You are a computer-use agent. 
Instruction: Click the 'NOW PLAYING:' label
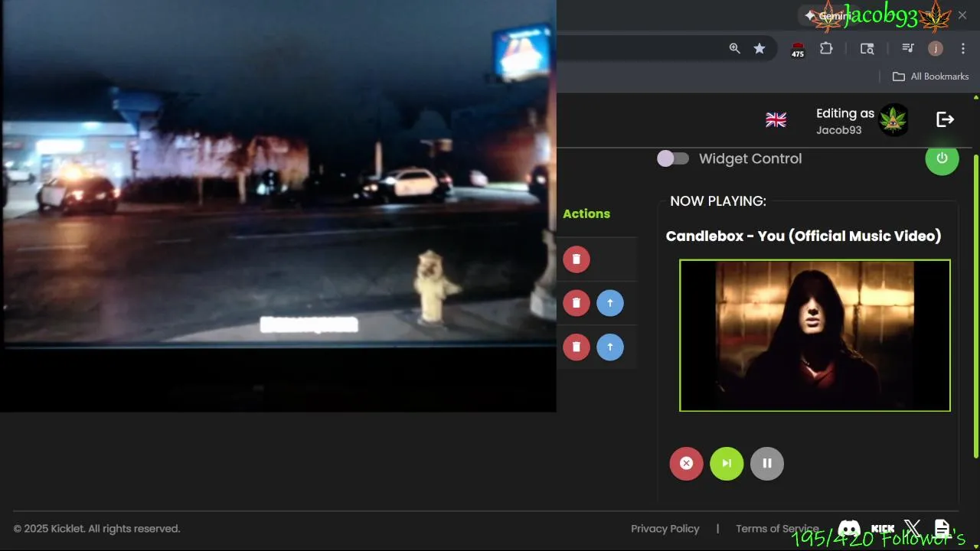[718, 201]
